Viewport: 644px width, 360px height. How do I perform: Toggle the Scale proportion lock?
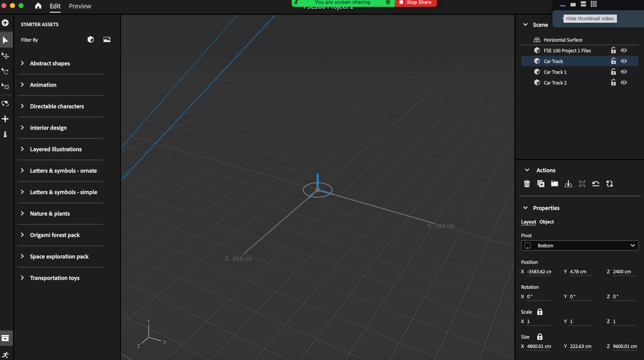pos(540,312)
